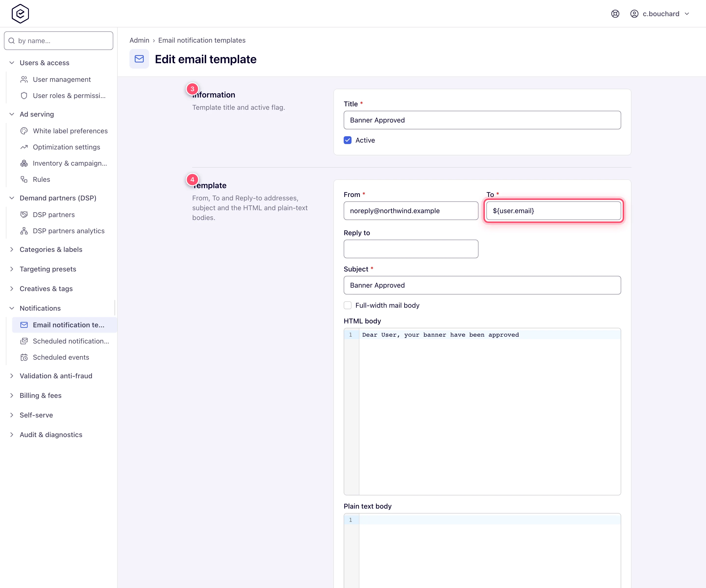This screenshot has height=588, width=706.
Task: Expand Creatives & tags section
Action: tap(12, 289)
